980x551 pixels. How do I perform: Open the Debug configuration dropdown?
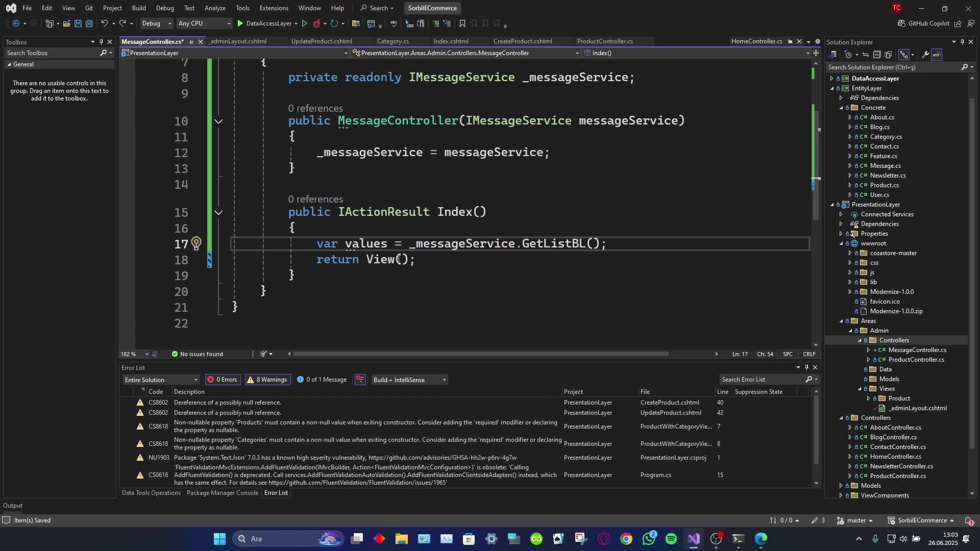[157, 23]
